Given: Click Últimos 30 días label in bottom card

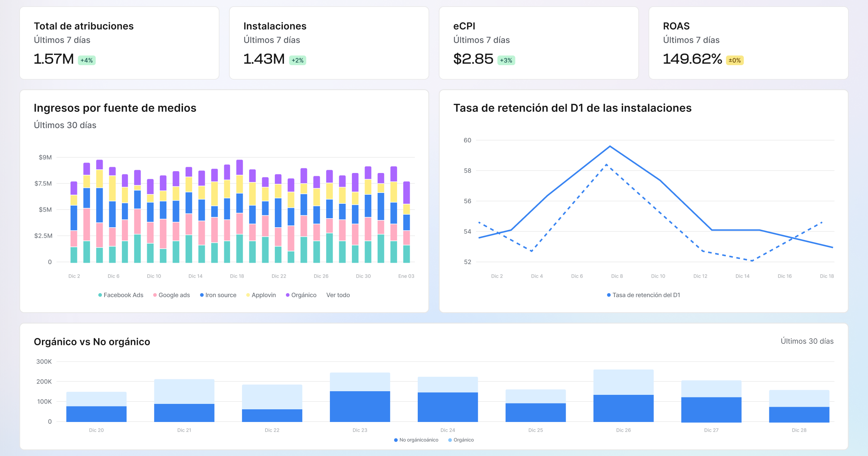Looking at the screenshot, I should [807, 341].
